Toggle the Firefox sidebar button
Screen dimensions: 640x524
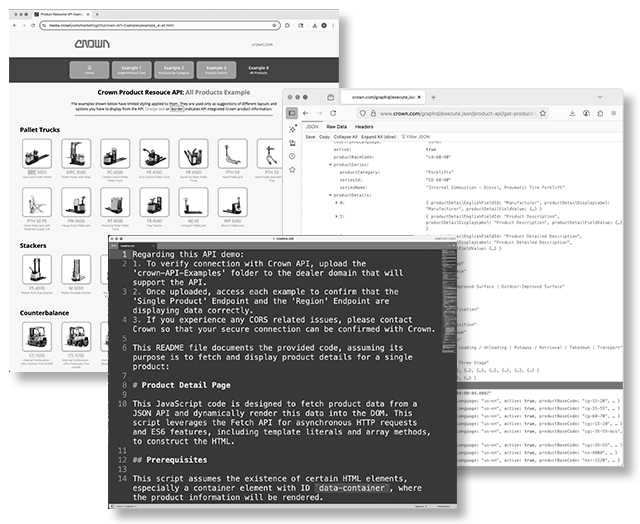292,113
